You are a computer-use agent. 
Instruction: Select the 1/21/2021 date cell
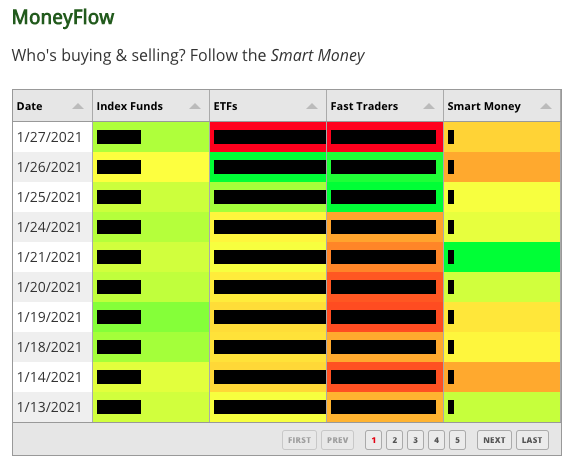click(52, 257)
